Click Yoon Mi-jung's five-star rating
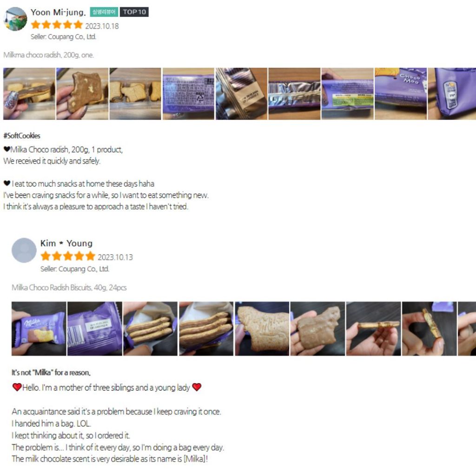 (57, 25)
